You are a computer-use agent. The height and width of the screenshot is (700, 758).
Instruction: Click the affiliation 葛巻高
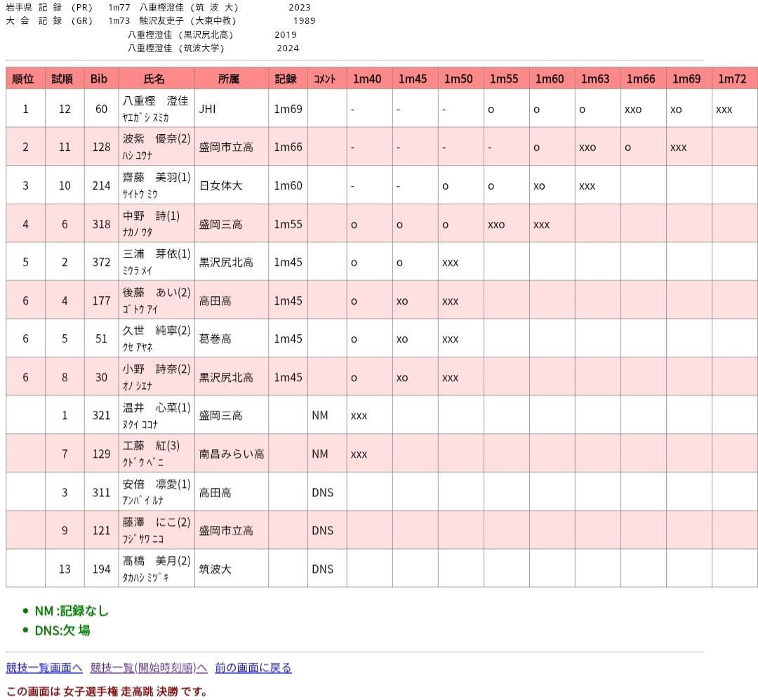[x=215, y=338]
